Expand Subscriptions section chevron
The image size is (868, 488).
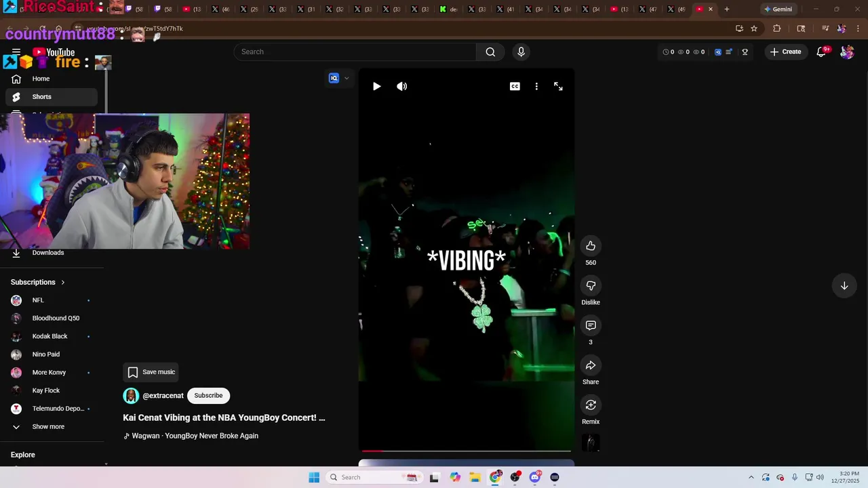(x=63, y=282)
